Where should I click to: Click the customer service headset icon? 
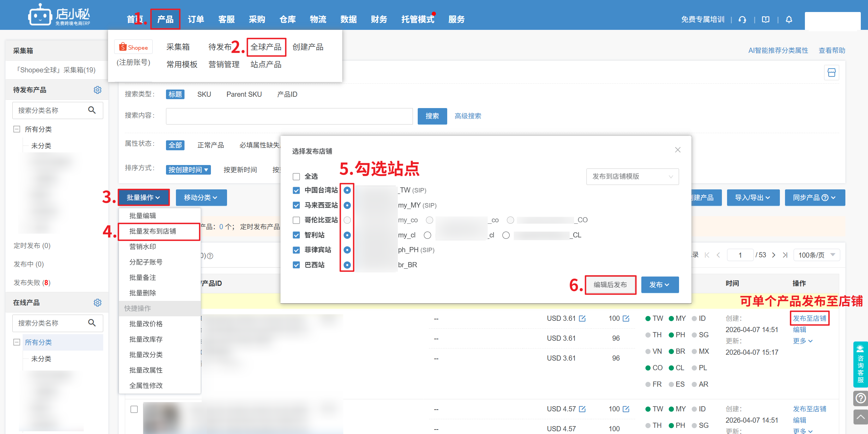pyautogui.click(x=742, y=20)
